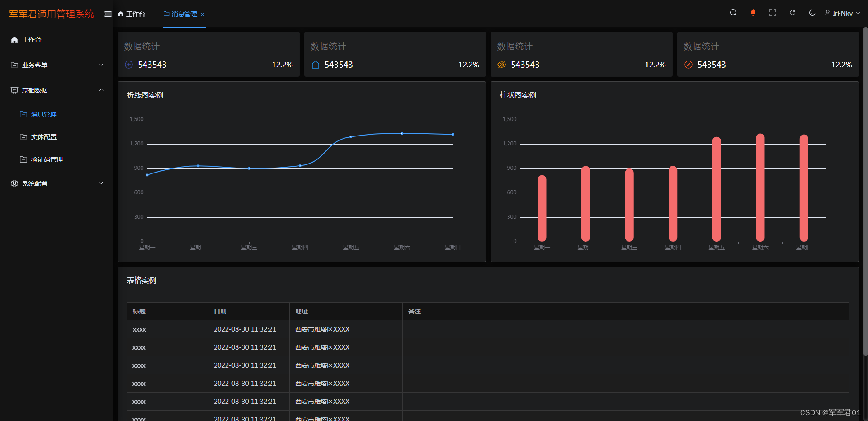The height and width of the screenshot is (421, 868).
Task: Click the 星期一 bar in bar chart
Action: (x=542, y=208)
